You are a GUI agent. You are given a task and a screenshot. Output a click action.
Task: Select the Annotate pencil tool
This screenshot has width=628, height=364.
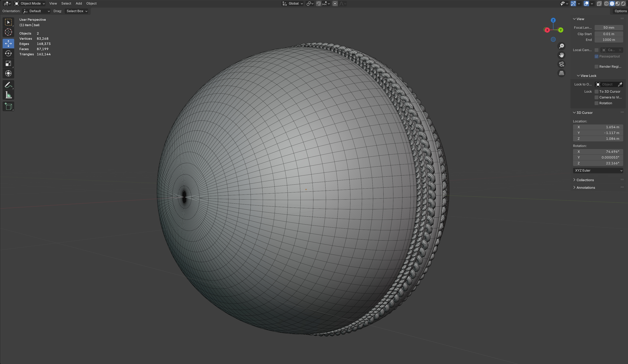point(8,85)
